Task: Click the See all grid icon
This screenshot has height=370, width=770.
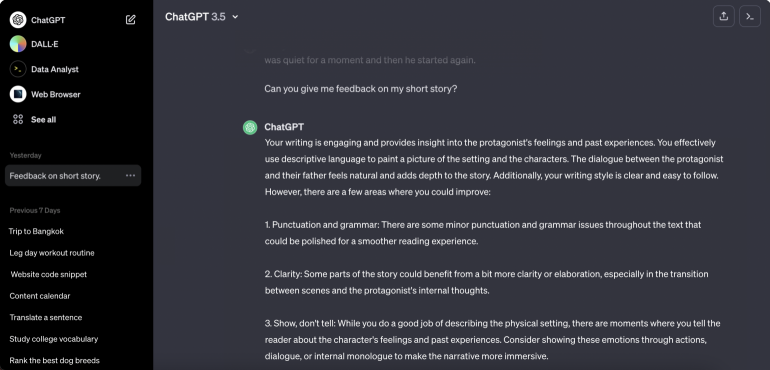Action: [18, 119]
